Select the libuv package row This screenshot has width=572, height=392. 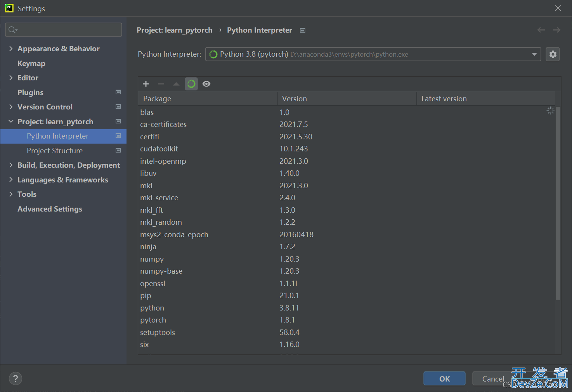pyautogui.click(x=347, y=173)
